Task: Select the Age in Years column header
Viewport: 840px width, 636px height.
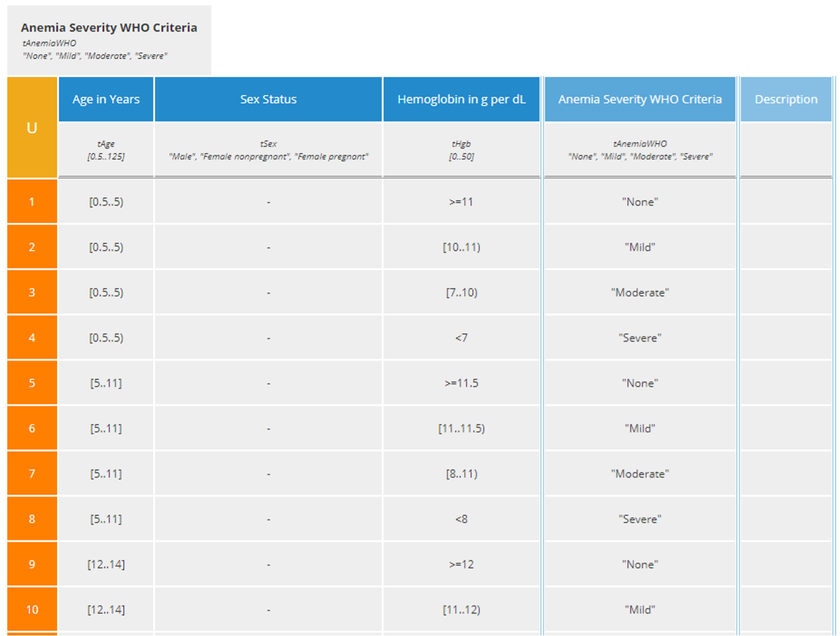Action: click(x=106, y=99)
